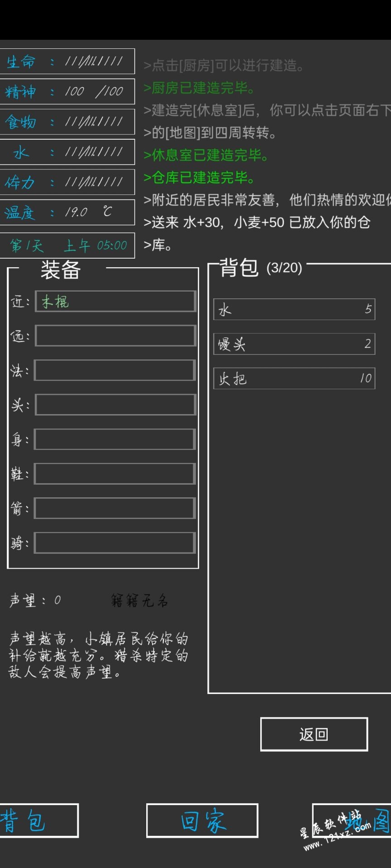Tap the 温度 temperature indicator
The width and height of the screenshot is (391, 868).
[x=67, y=212]
